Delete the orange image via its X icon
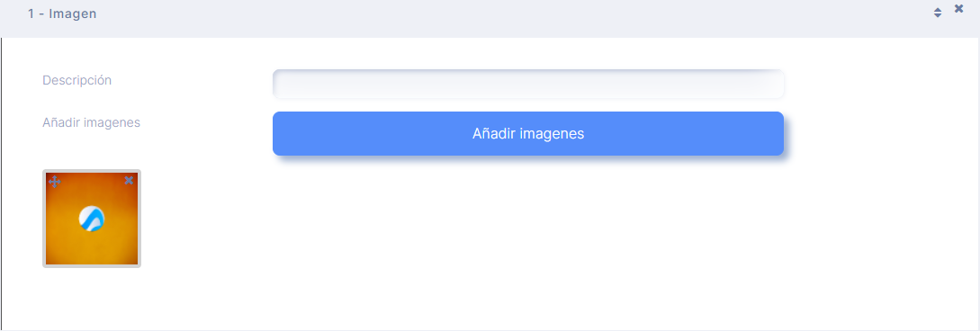 [129, 181]
